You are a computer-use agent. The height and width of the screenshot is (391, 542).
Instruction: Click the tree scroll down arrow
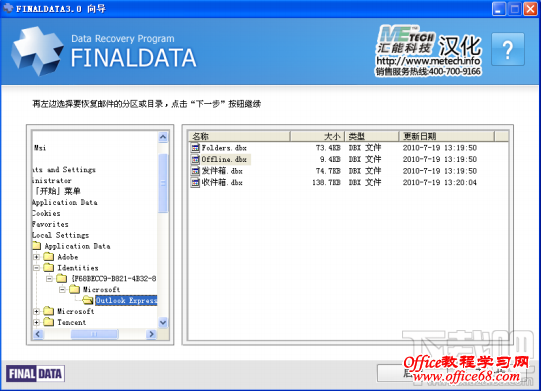[163, 322]
